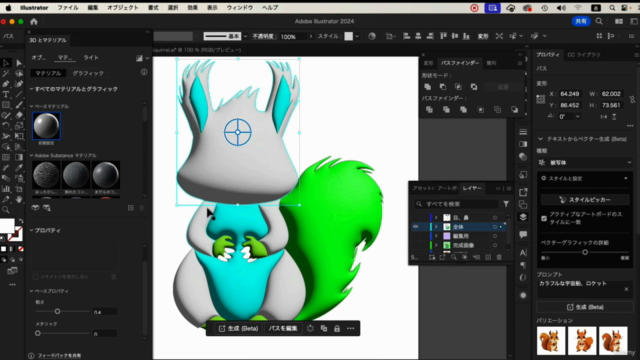Collapse the Adobe Substance materials section
The width and height of the screenshot is (640, 360).
(x=31, y=156)
